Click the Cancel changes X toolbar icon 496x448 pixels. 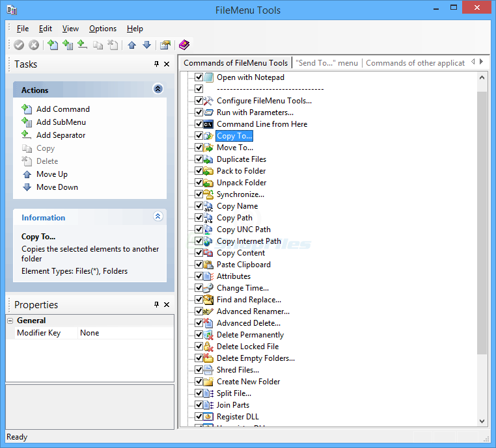pos(34,45)
